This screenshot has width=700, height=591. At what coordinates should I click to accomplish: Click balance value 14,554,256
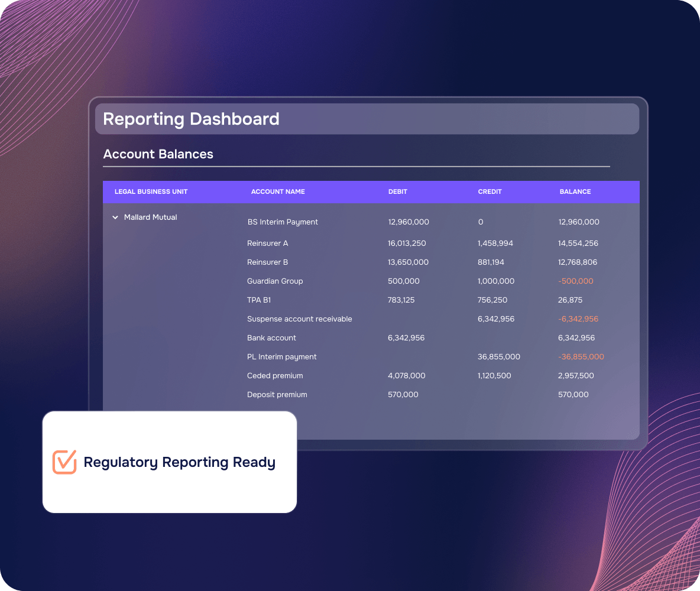click(x=578, y=243)
